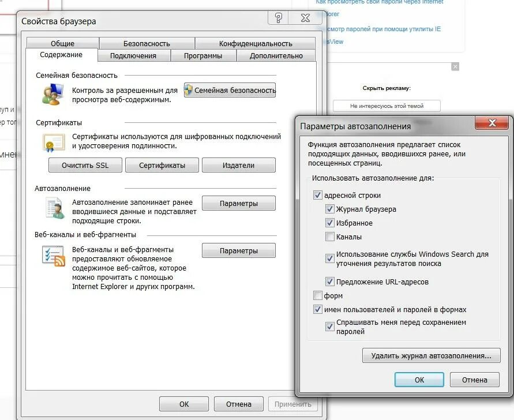
Task: Click Отмена in Свойства браузера dialog
Action: pos(239,404)
